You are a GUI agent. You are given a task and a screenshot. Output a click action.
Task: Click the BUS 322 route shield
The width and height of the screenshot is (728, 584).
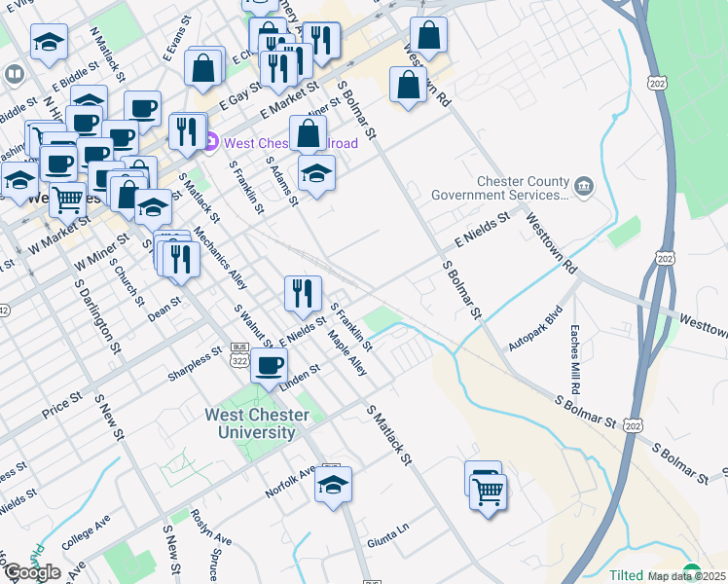tap(239, 355)
